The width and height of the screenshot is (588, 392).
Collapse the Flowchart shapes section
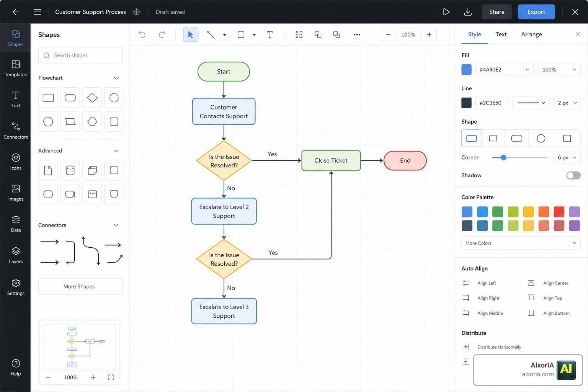116,78
